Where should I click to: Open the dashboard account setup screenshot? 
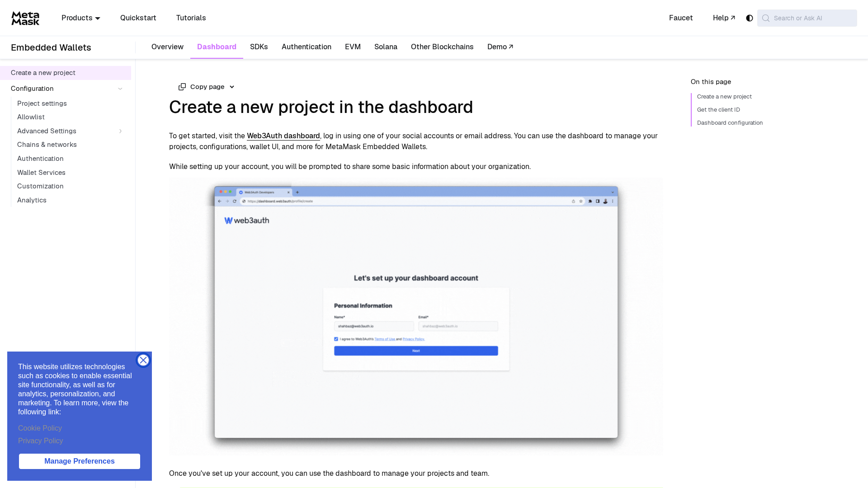click(x=416, y=316)
